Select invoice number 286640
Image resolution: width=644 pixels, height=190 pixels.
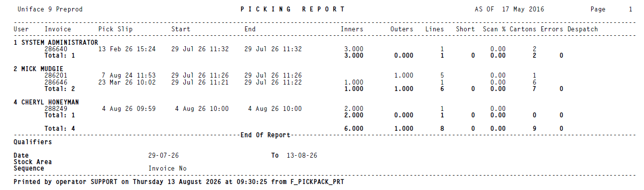[56, 49]
